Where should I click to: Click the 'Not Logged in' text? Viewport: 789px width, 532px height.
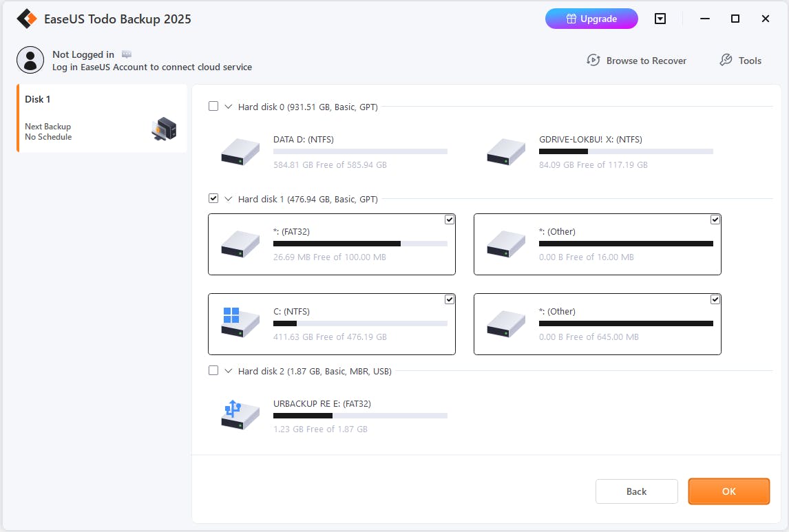coord(83,54)
